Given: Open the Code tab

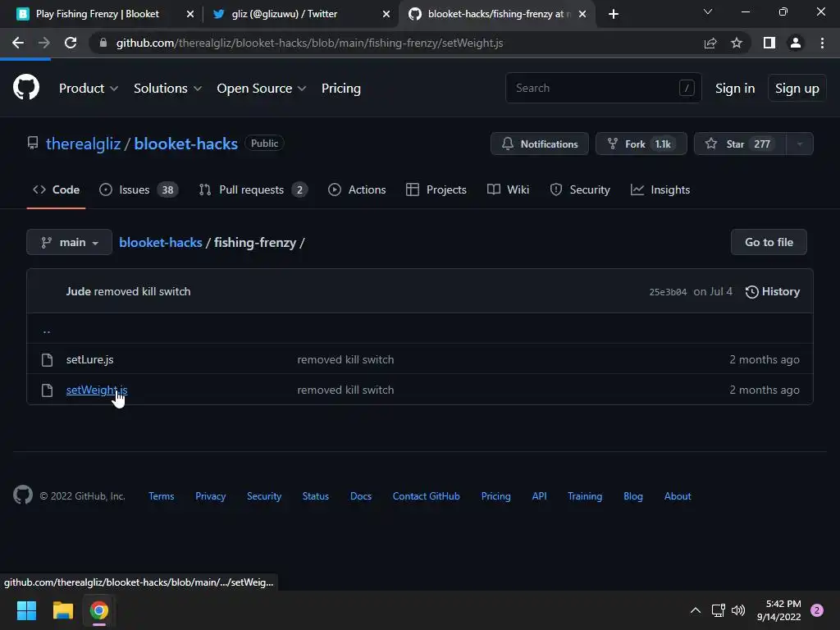Looking at the screenshot, I should pos(57,189).
